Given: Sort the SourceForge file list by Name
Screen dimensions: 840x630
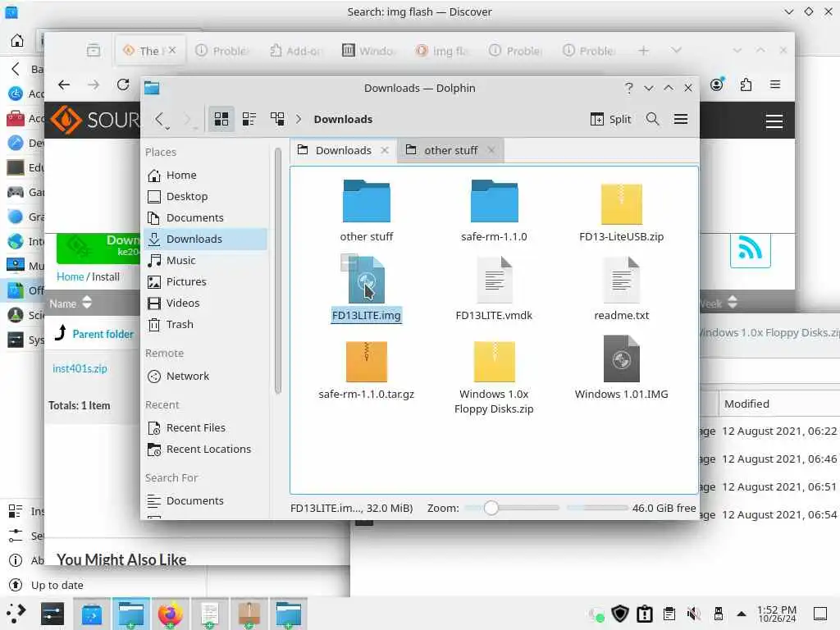Looking at the screenshot, I should pos(71,304).
